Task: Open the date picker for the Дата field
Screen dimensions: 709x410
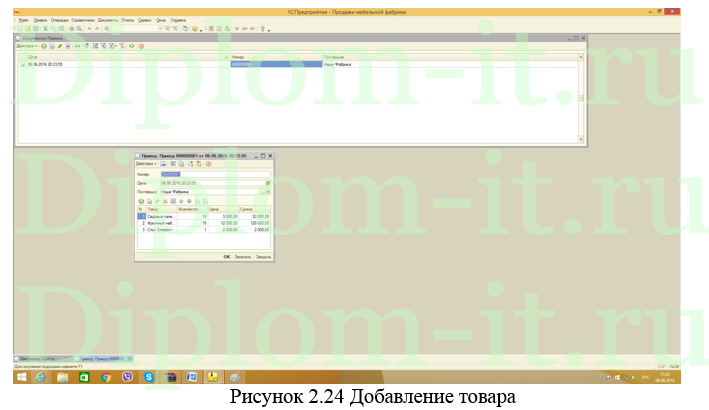Action: (267, 182)
